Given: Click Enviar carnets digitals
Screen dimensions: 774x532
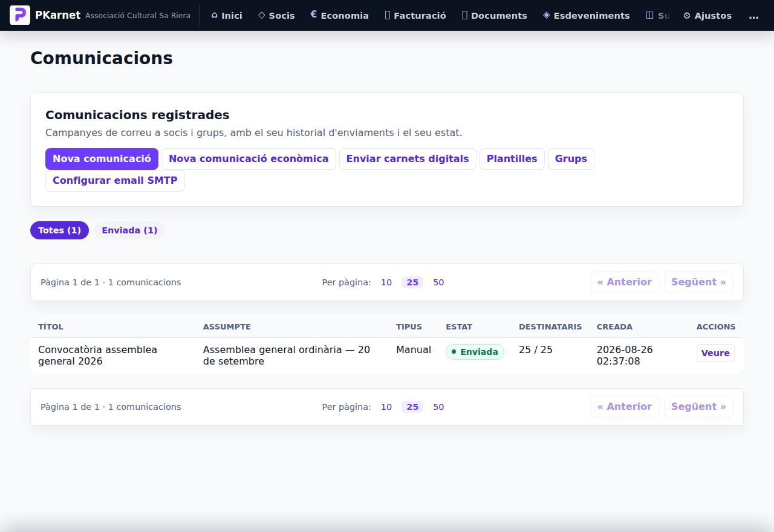Looking at the screenshot, I should pos(408,159).
